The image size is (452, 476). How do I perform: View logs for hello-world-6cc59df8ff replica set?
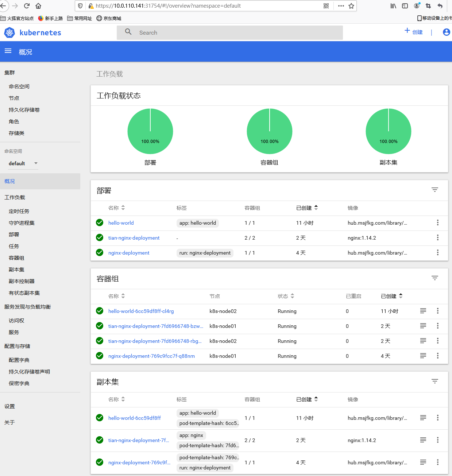point(423,418)
